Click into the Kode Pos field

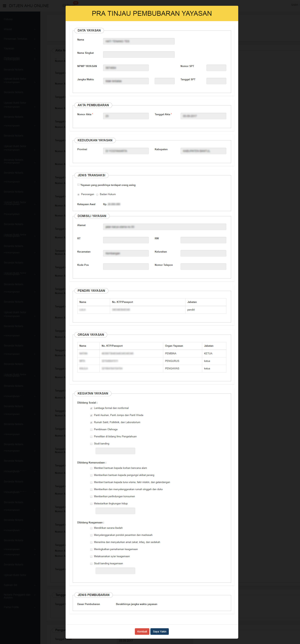(126, 267)
